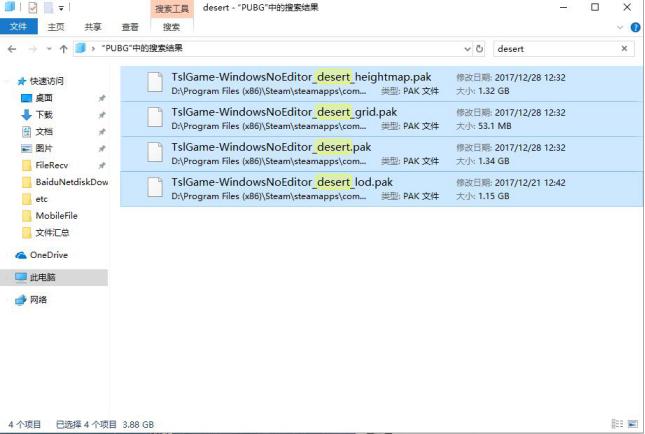
Task: Open the quick access toolbar dropdown
Action: coord(61,8)
